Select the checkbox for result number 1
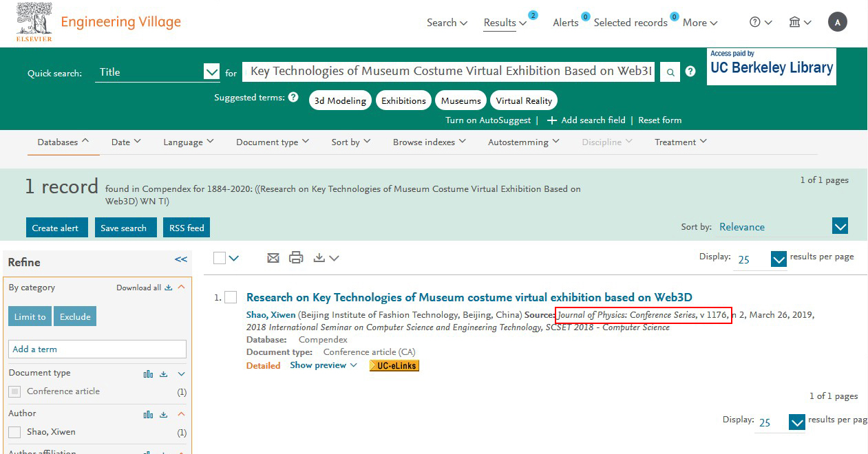The height and width of the screenshot is (454, 868). coord(231,297)
